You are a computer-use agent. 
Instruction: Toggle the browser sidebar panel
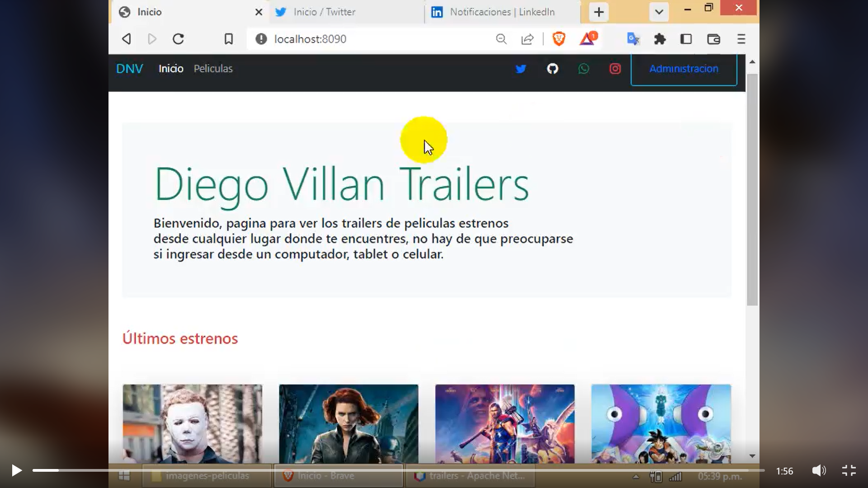point(686,39)
